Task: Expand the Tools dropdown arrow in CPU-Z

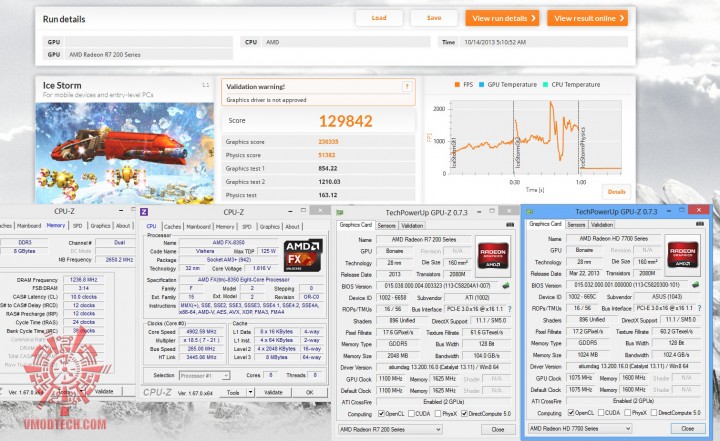Action: tap(250, 392)
